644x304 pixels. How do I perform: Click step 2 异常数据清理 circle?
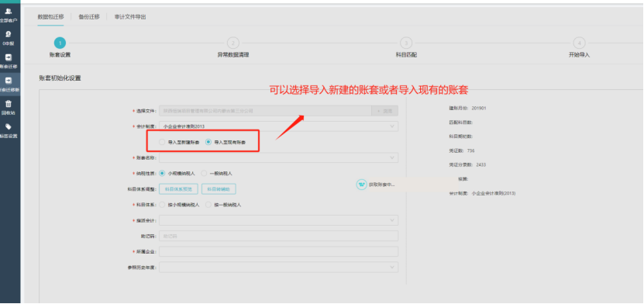232,43
